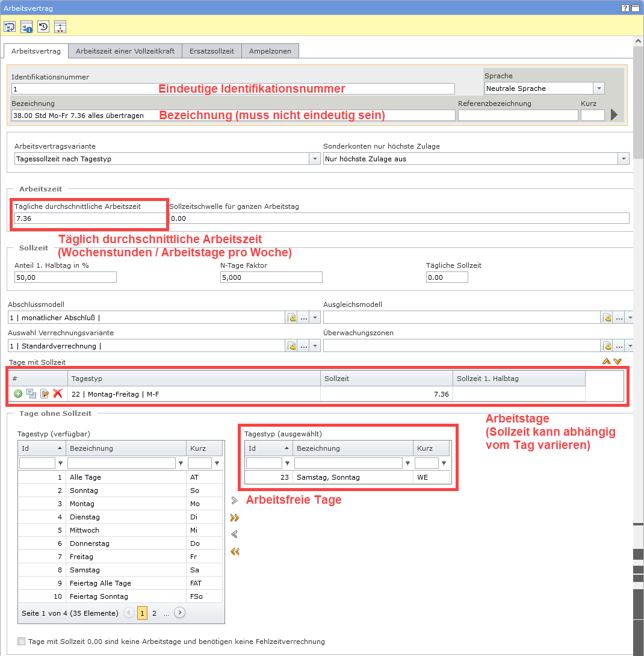The height and width of the screenshot is (656, 644).
Task: Toggle 'Tage mit Sollzeit 0.00' checkbox
Action: click(22, 642)
